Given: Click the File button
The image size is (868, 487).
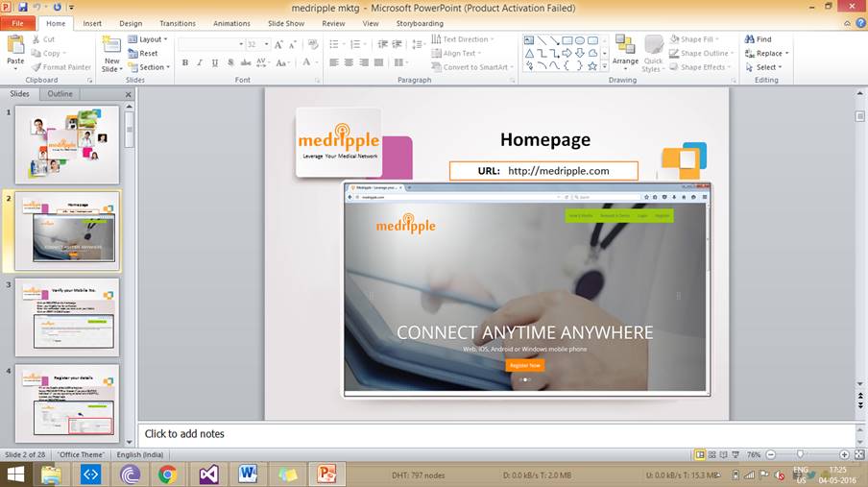Looking at the screenshot, I should click(x=17, y=23).
